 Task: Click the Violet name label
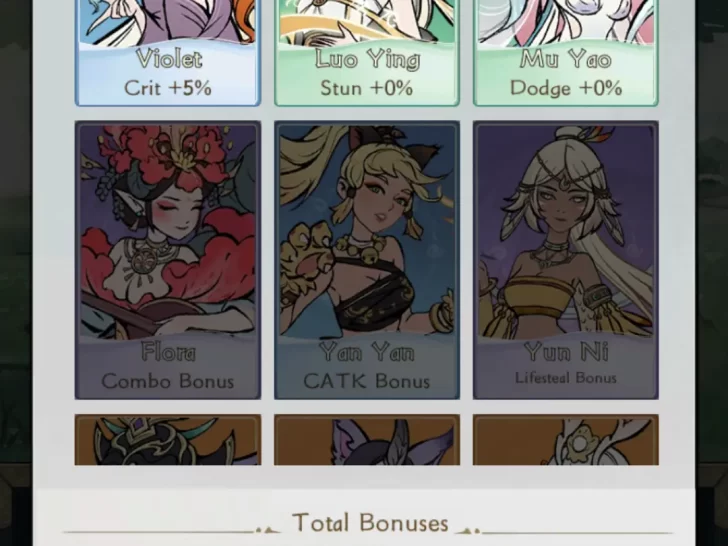pos(169,59)
